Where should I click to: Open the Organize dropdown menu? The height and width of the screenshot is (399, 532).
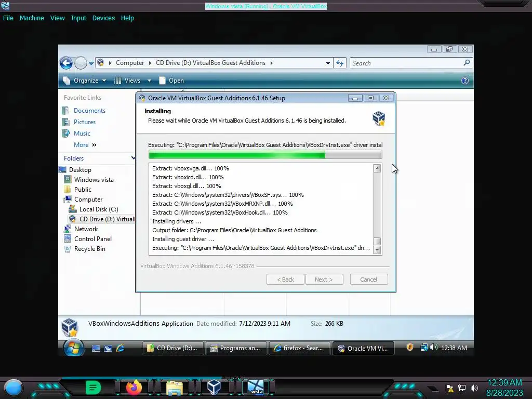tap(85, 81)
